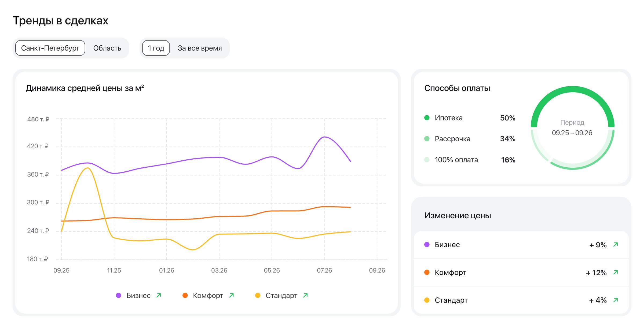Click the orange dot in Комфорт price change row
This screenshot has width=644, height=331.
[427, 273]
